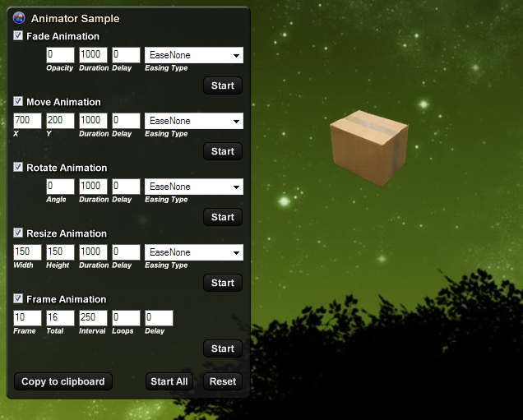Focus the Frame number input field
The height and width of the screenshot is (420, 523).
[27, 317]
